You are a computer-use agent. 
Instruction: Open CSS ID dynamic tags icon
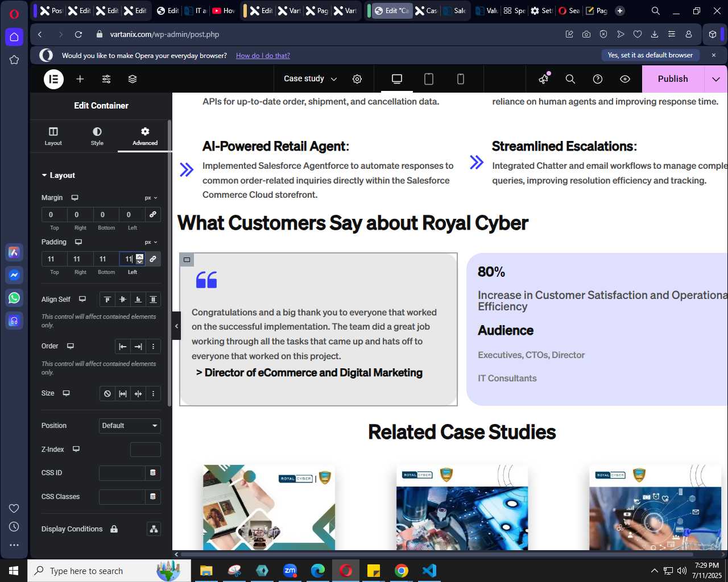pyautogui.click(x=153, y=473)
